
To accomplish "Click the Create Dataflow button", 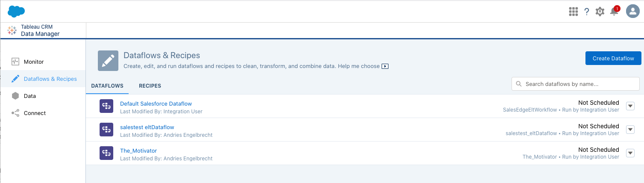I will [x=613, y=59].
